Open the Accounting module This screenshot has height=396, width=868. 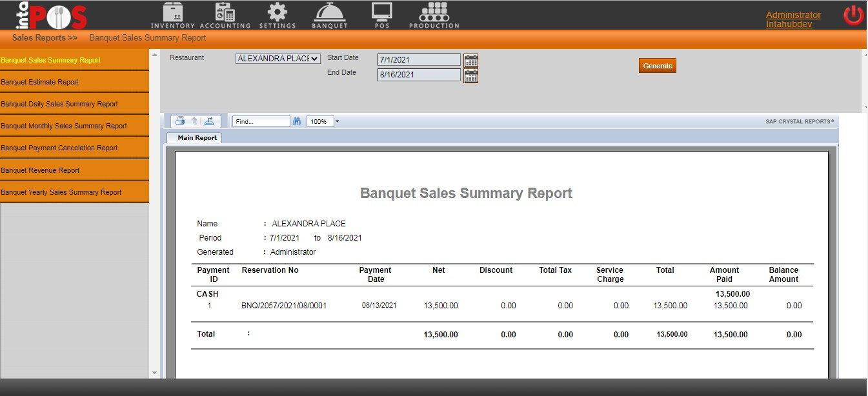[225, 15]
